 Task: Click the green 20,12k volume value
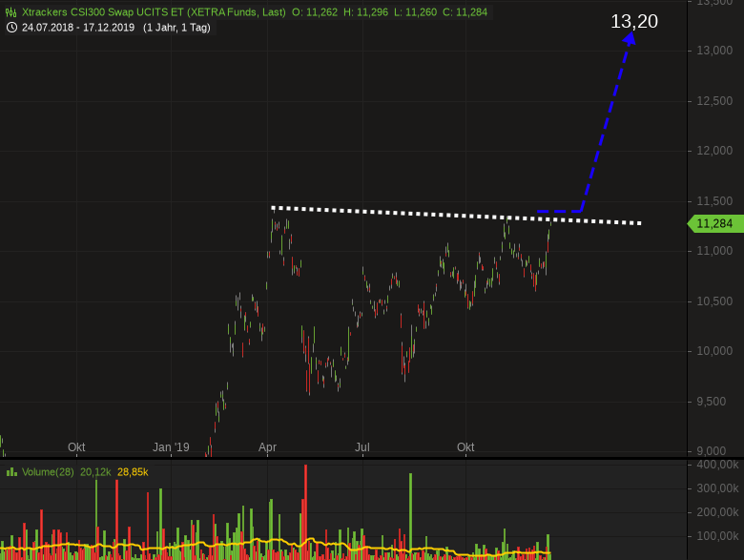pos(98,471)
